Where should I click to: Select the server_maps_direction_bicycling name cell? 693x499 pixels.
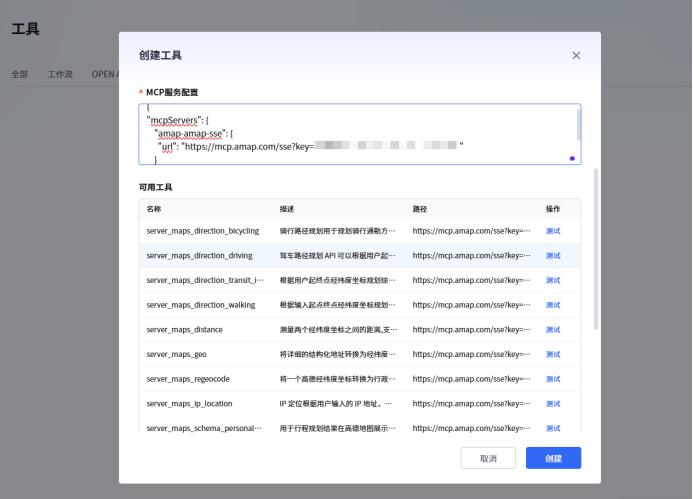point(203,231)
